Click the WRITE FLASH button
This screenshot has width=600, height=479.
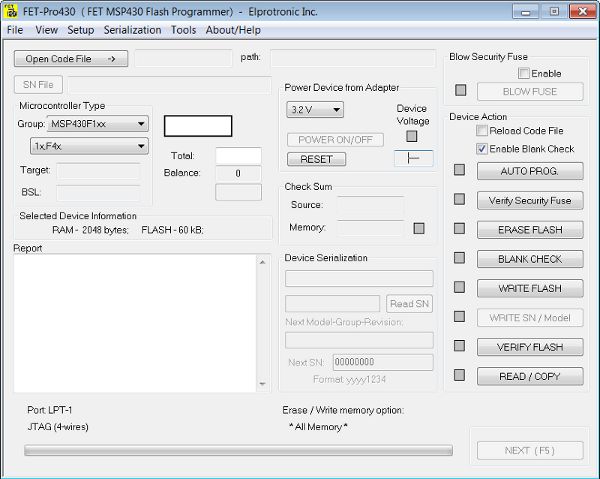coord(530,288)
